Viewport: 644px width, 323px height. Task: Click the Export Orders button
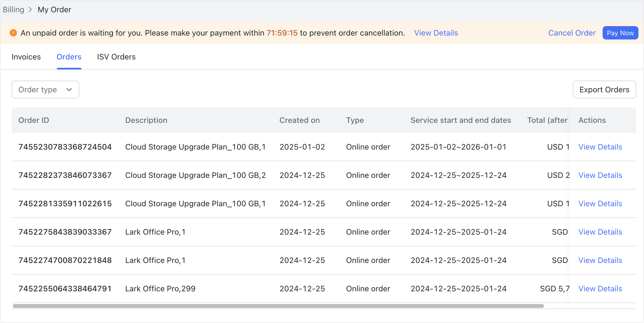pyautogui.click(x=604, y=90)
